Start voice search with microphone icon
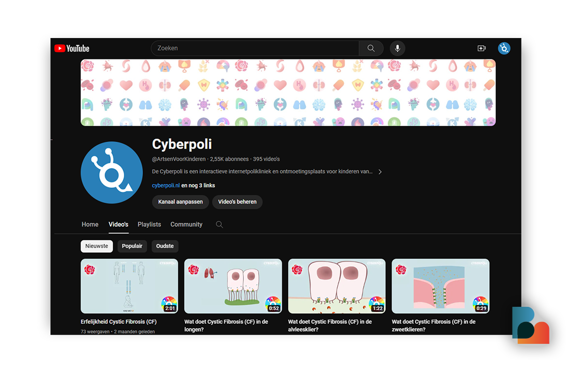588x373 pixels. click(x=398, y=48)
